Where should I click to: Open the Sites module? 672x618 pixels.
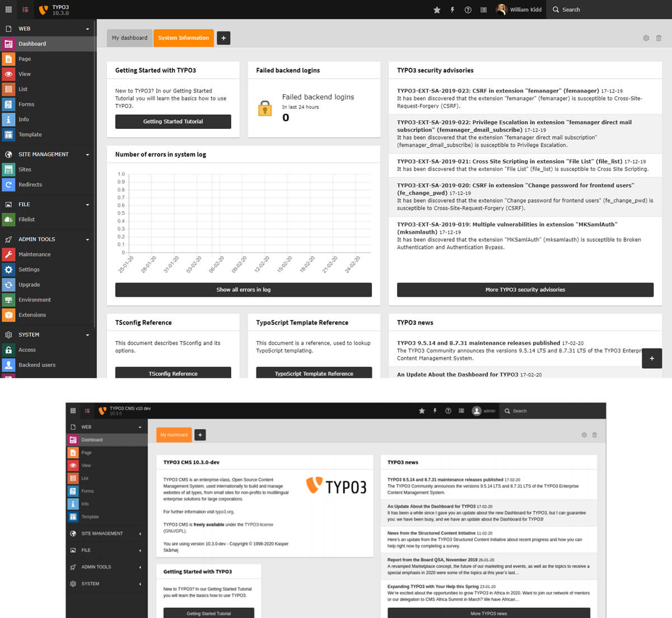pyautogui.click(x=48, y=169)
